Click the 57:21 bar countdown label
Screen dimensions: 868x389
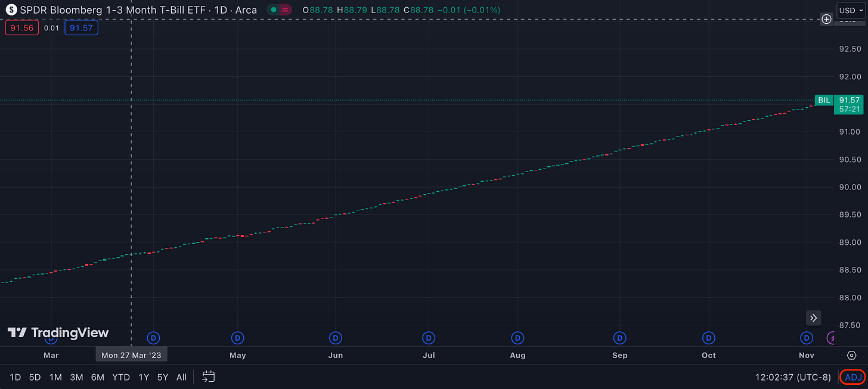click(850, 109)
